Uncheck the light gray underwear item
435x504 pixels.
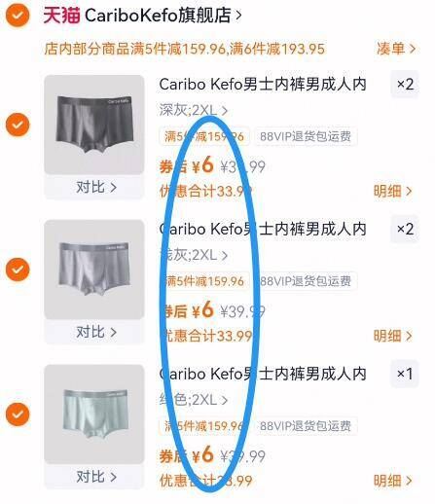click(x=18, y=270)
